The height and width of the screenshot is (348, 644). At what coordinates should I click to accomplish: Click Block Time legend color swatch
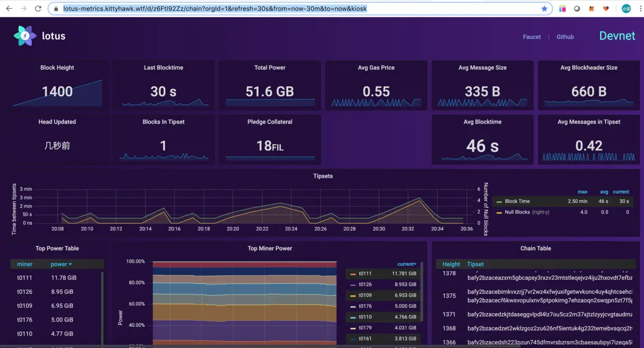[x=499, y=202]
